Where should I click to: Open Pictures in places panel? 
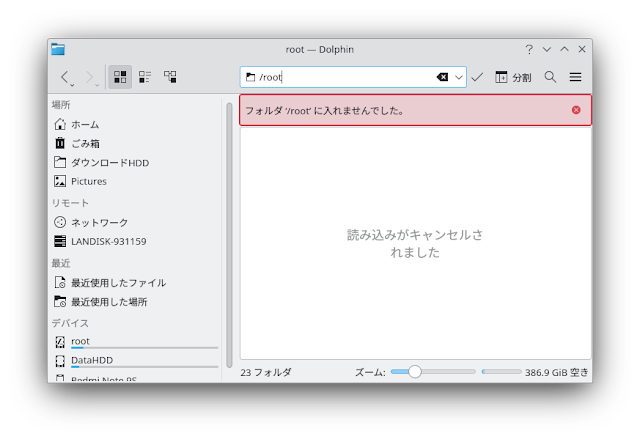(x=137, y=181)
